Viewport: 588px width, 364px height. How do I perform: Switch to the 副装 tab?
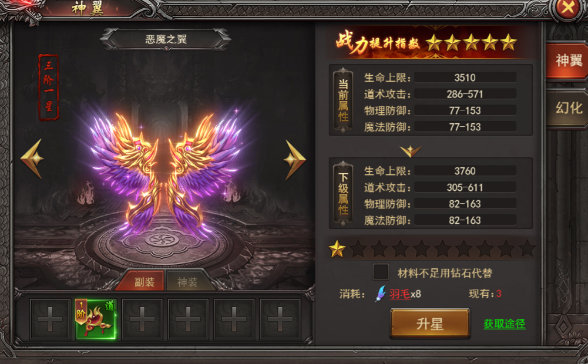(145, 282)
